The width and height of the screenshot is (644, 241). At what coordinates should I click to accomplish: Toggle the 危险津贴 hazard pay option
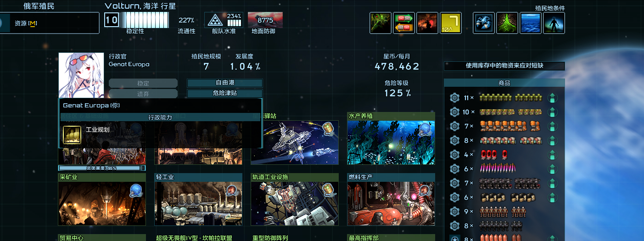pyautogui.click(x=225, y=94)
